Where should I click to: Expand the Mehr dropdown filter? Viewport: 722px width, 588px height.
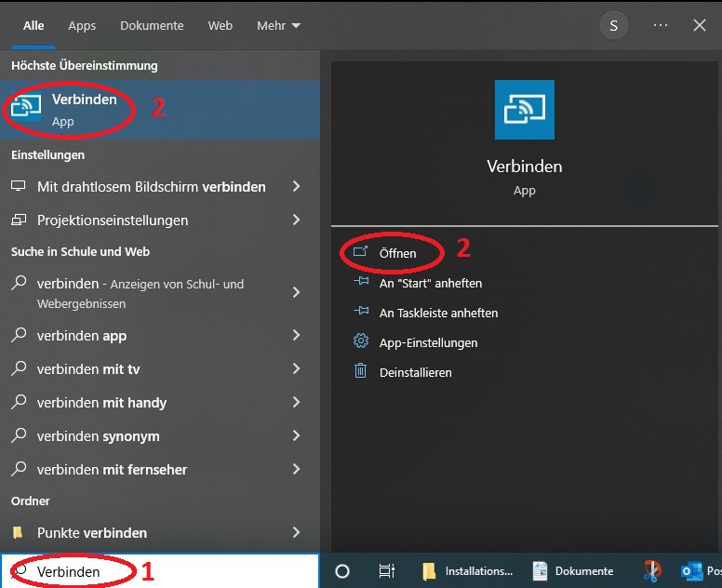pos(278,25)
